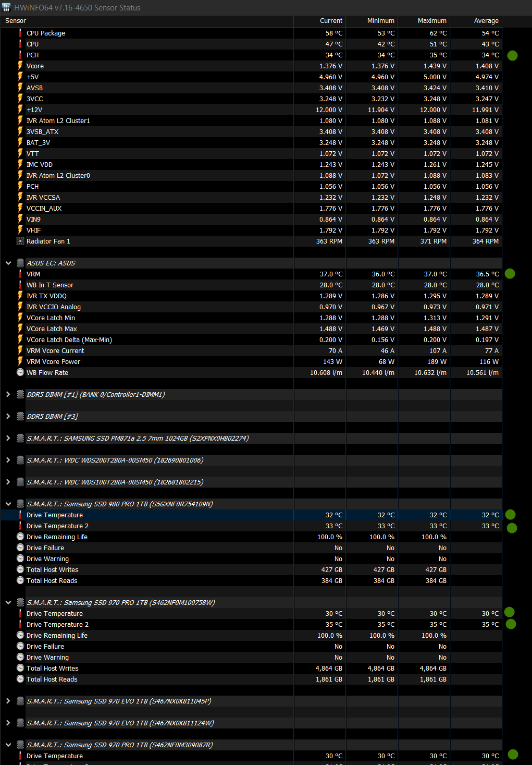Select the 970 PRO Drive Temperature 2 35 °C row
Image resolution: width=532 pixels, height=765 pixels.
[251, 624]
